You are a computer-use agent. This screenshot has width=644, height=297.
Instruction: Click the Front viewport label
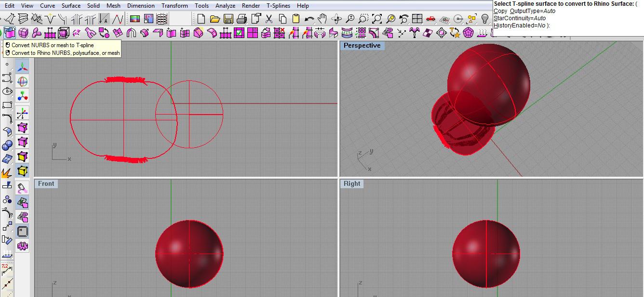[46, 184]
